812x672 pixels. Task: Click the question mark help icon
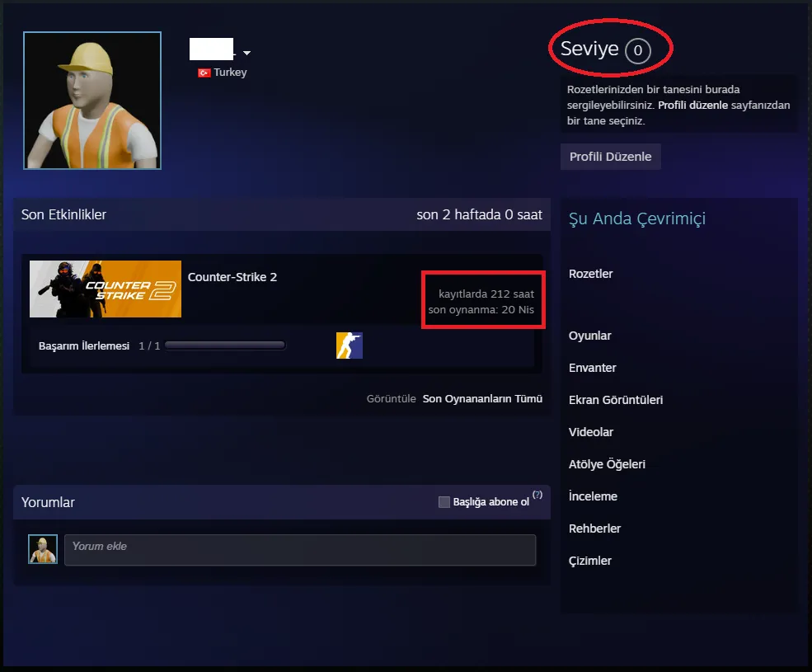(x=537, y=496)
